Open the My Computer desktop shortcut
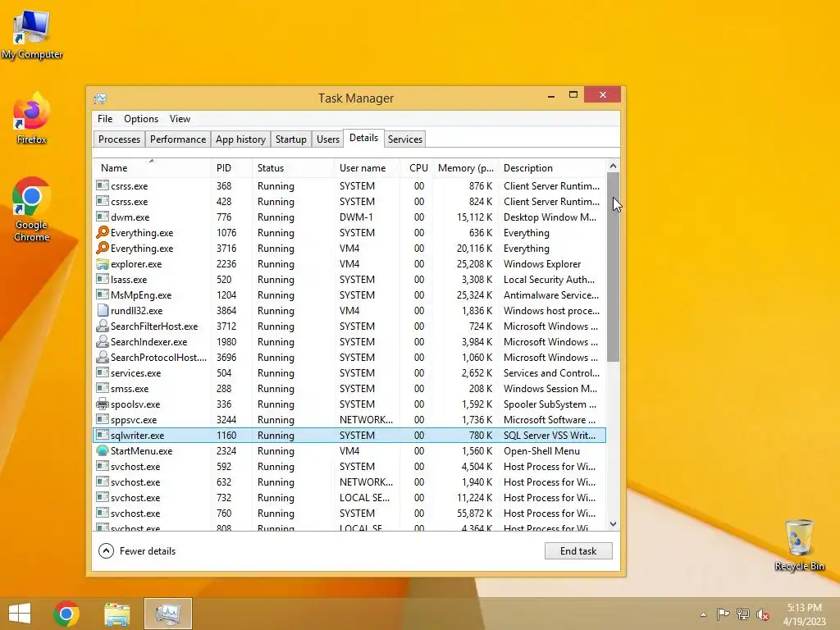 (x=32, y=34)
